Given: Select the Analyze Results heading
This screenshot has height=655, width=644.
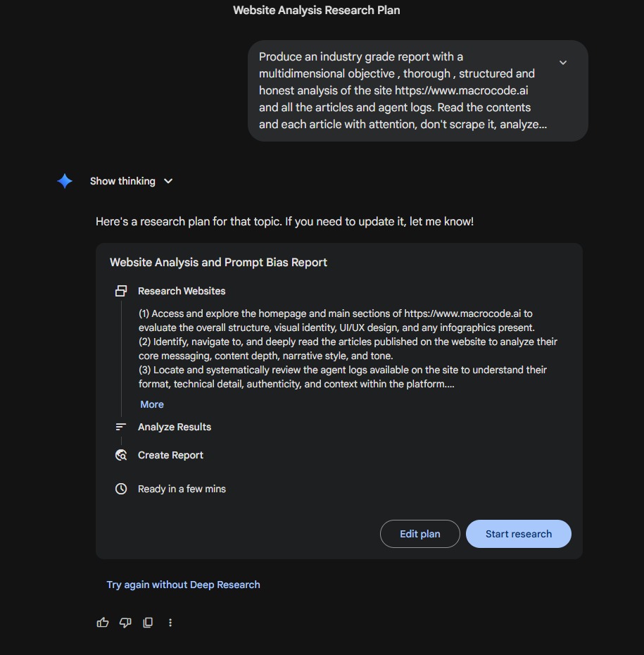Looking at the screenshot, I should tap(175, 427).
